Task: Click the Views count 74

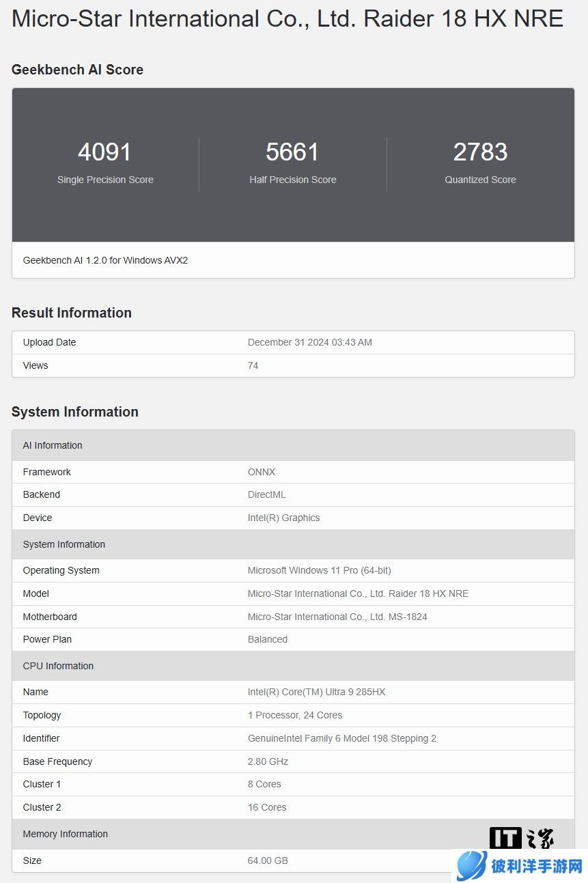Action: coord(253,365)
